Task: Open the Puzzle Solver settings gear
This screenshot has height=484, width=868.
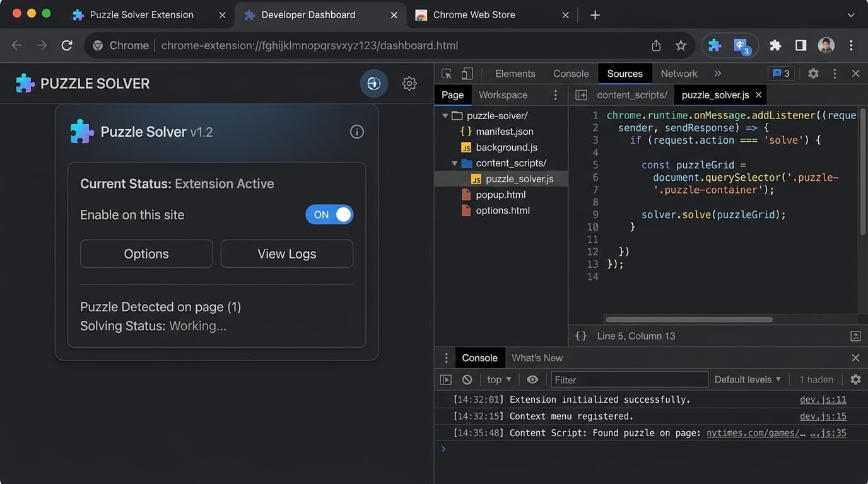Action: coord(409,83)
